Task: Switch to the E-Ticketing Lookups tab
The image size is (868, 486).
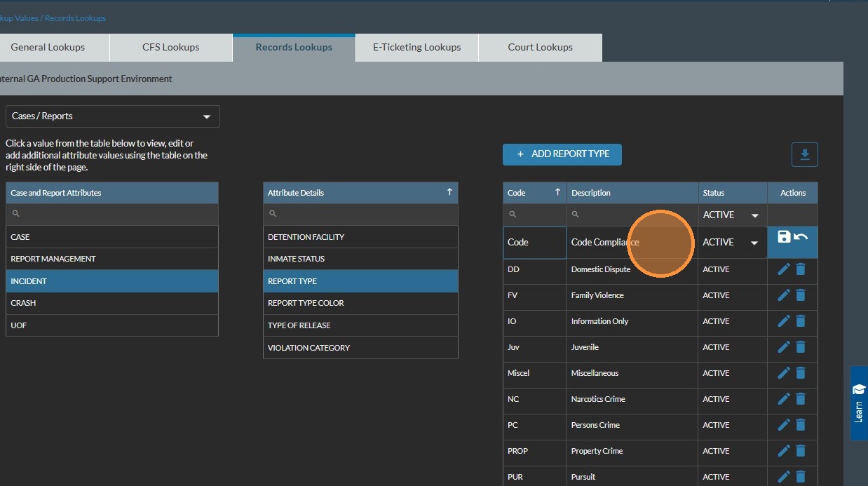Action: tap(416, 48)
